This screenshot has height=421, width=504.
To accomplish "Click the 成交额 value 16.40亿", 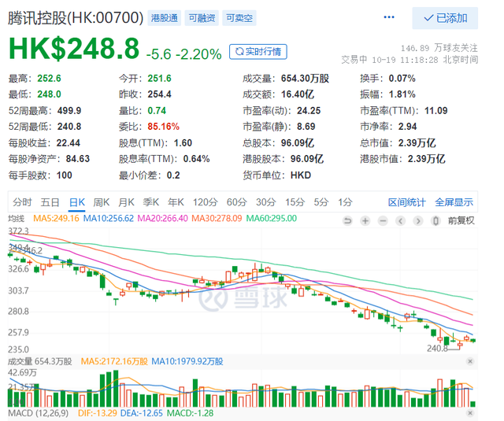I will click(298, 94).
